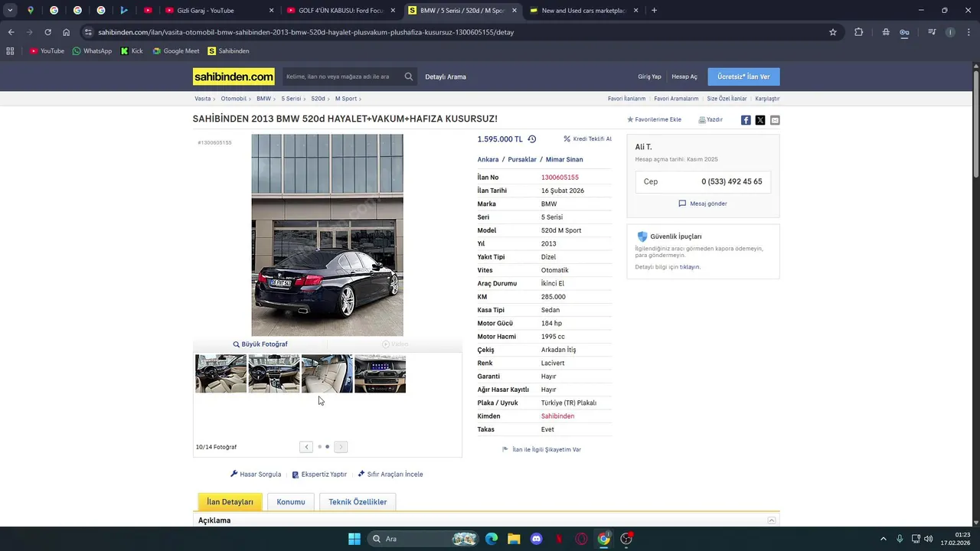The height and width of the screenshot is (551, 980).
Task: Reload the current page
Action: [x=47, y=32]
